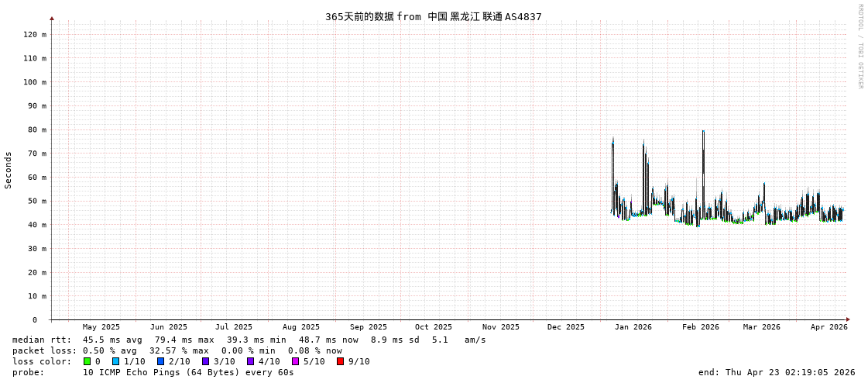Click the vertical Seconds axis label
868x383 pixels.
9,170
